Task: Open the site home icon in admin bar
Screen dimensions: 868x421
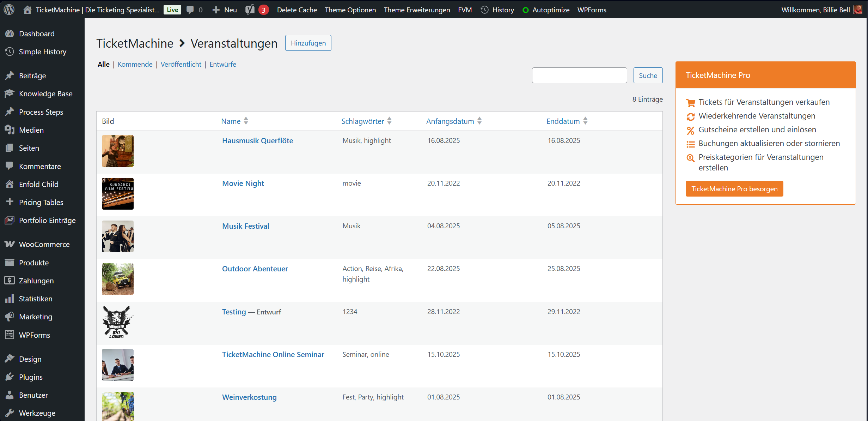Action: click(27, 10)
